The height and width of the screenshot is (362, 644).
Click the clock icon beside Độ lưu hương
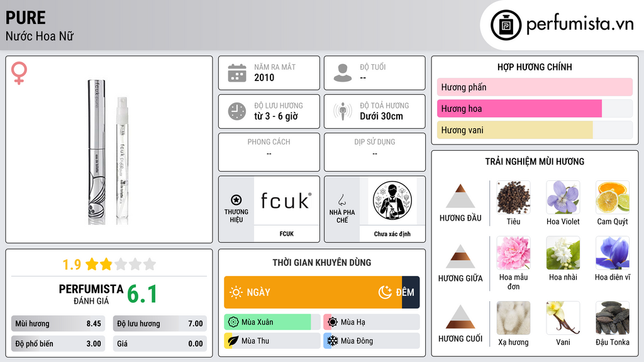coord(237,111)
